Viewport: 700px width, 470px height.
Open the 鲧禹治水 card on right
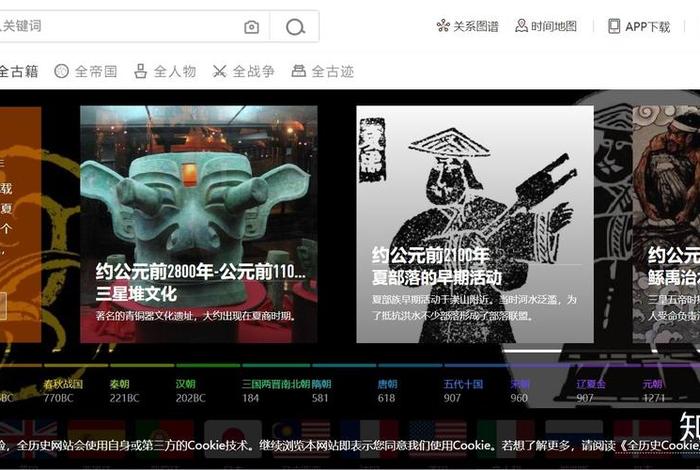click(x=666, y=224)
